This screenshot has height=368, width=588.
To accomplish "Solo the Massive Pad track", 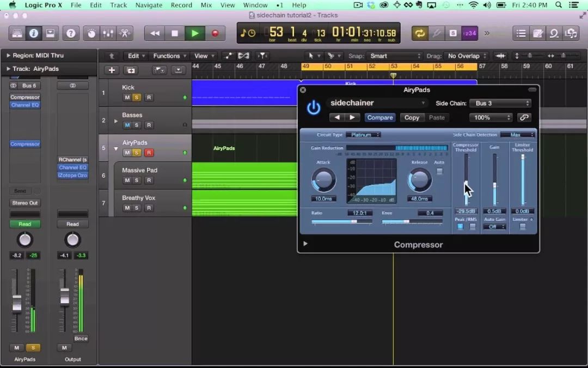I will pyautogui.click(x=137, y=180).
